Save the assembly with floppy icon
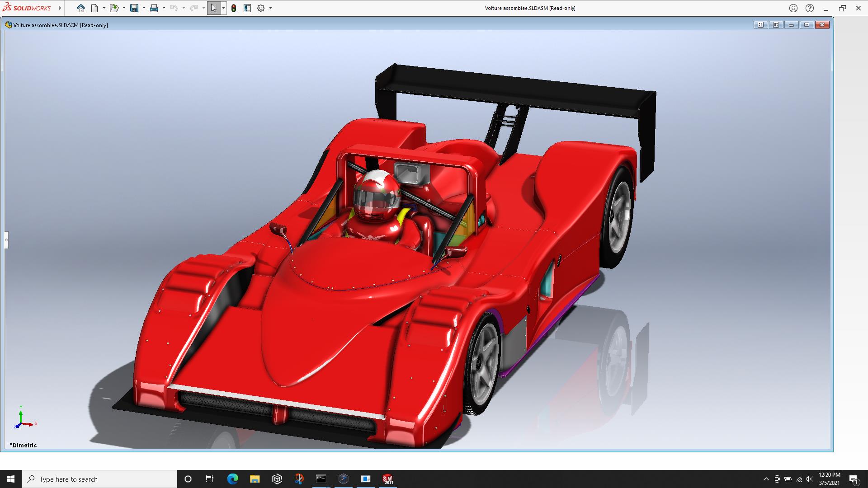868x488 pixels. point(134,8)
